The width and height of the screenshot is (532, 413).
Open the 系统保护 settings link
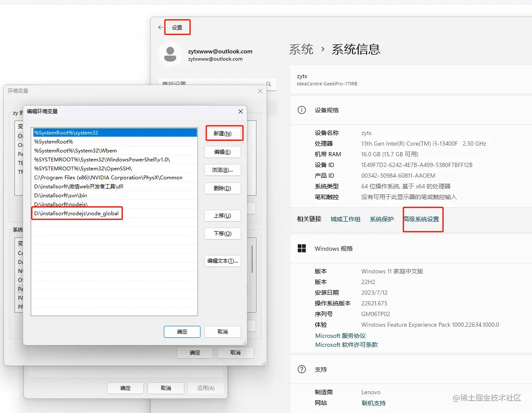pyautogui.click(x=381, y=219)
